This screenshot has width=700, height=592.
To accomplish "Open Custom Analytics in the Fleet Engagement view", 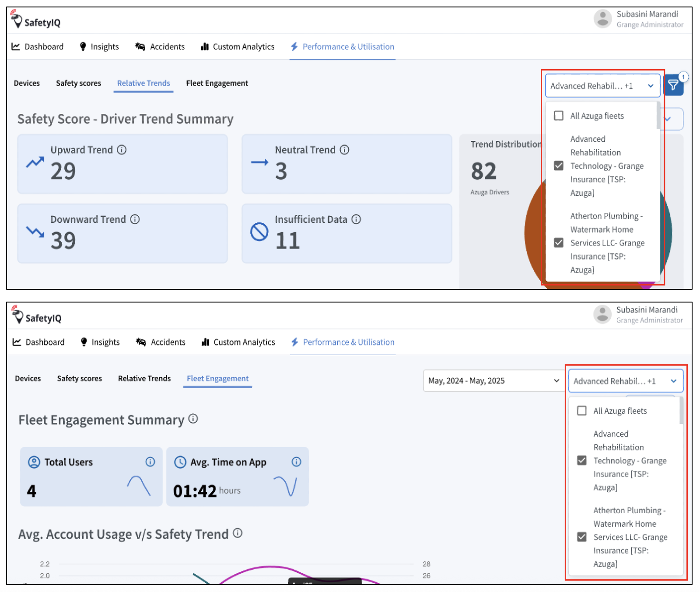I will [x=238, y=342].
